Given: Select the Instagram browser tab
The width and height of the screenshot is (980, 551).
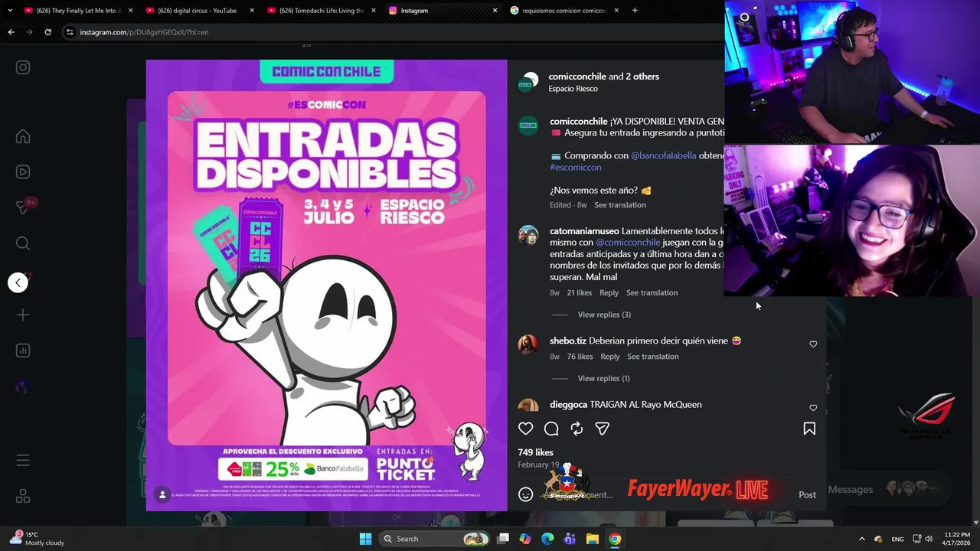Looking at the screenshot, I should pyautogui.click(x=442, y=11).
